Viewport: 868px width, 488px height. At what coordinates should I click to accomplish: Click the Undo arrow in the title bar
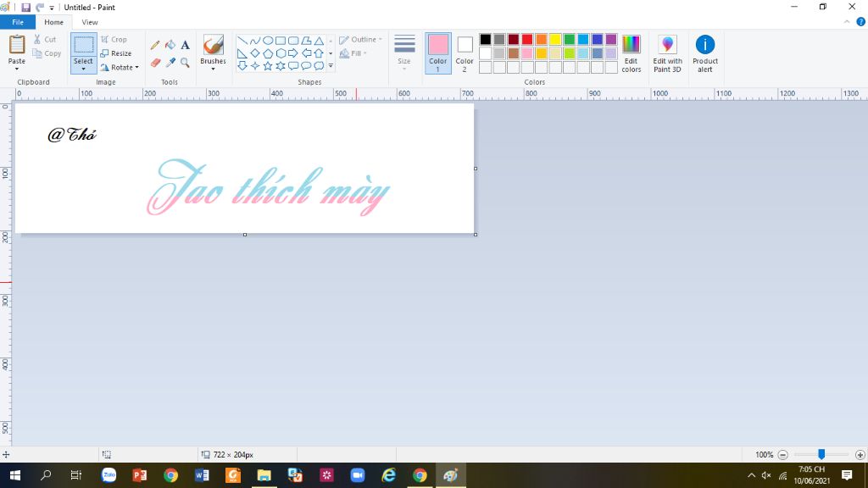(x=40, y=7)
